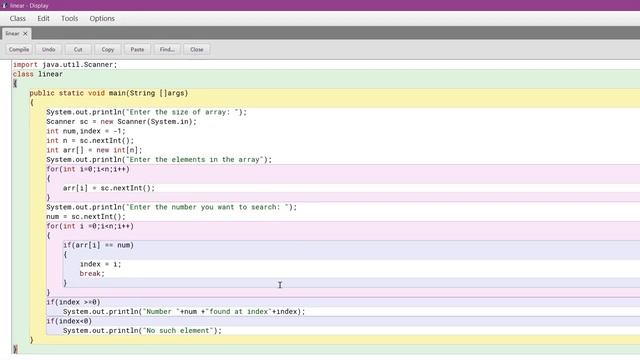Image resolution: width=640 pixels, height=360 pixels.
Task: Open the Tools menu
Action: 69,18
